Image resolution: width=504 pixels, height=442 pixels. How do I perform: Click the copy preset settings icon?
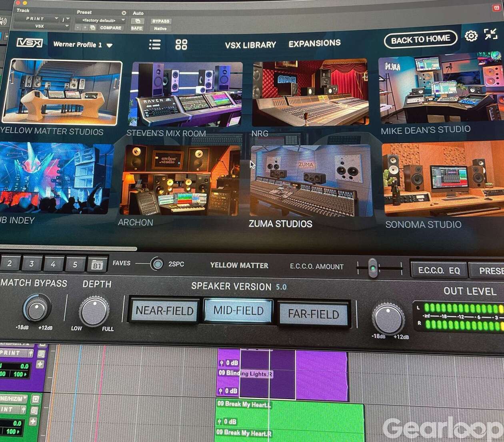tap(93, 28)
